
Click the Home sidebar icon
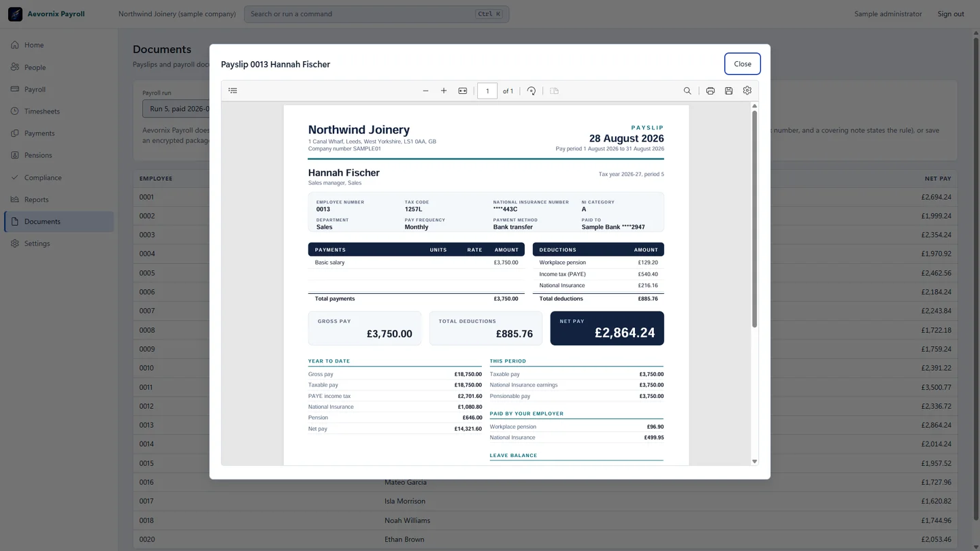15,45
